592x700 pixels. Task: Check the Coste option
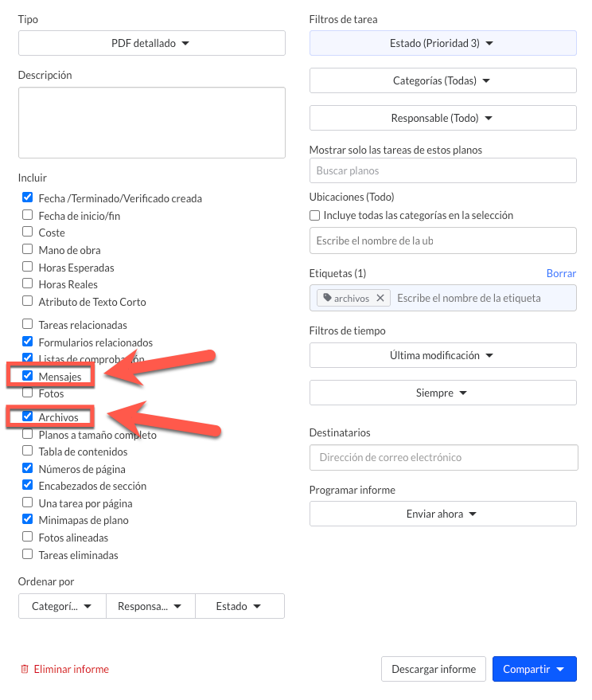tap(28, 232)
